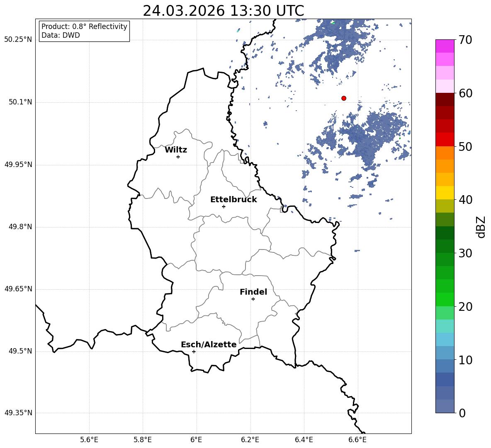Click the red radar location dot

click(344, 98)
